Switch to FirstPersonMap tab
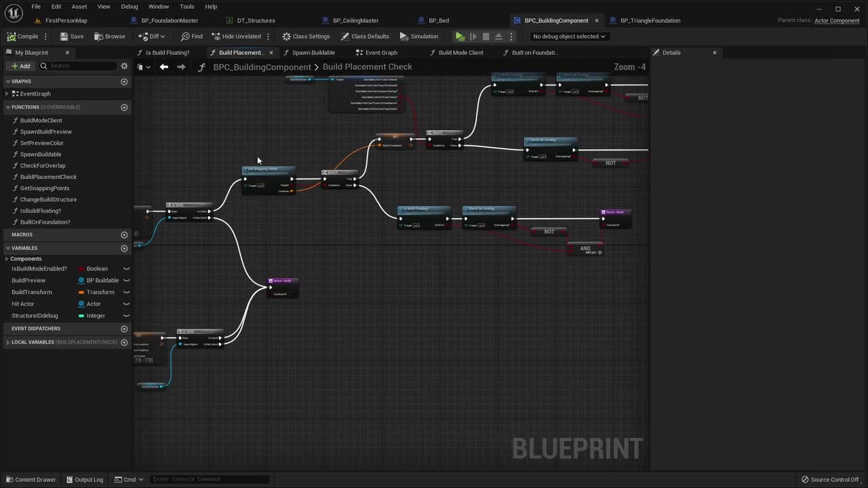This screenshot has height=488, width=868. 66,20
